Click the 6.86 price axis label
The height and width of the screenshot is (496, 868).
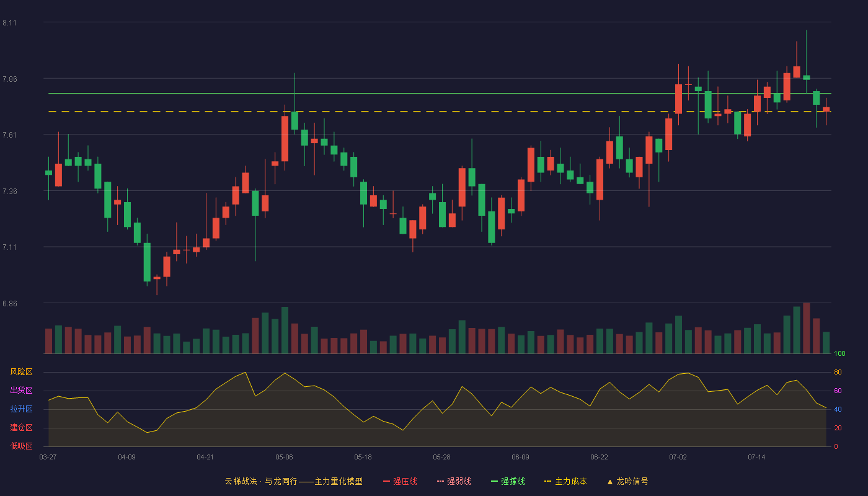9,304
